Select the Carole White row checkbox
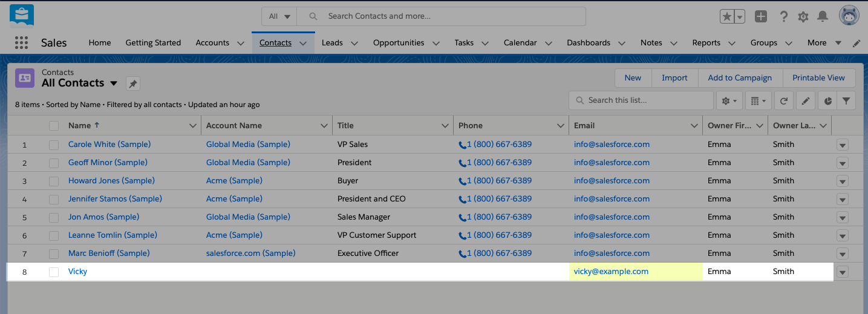 54,145
